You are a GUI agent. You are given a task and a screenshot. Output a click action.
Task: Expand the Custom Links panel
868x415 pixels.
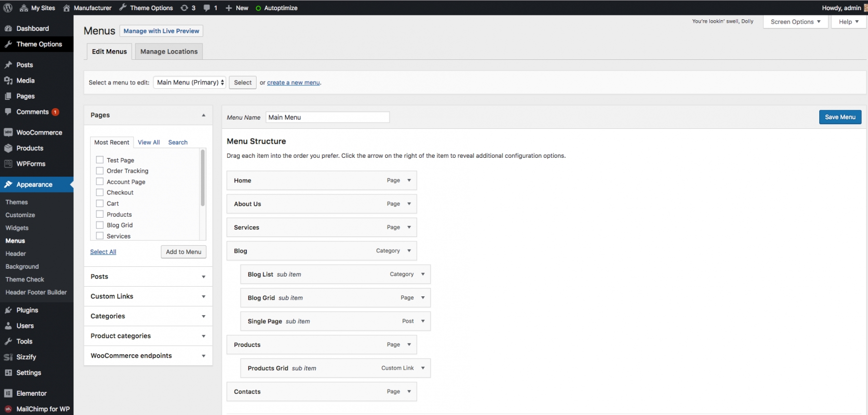coord(148,296)
